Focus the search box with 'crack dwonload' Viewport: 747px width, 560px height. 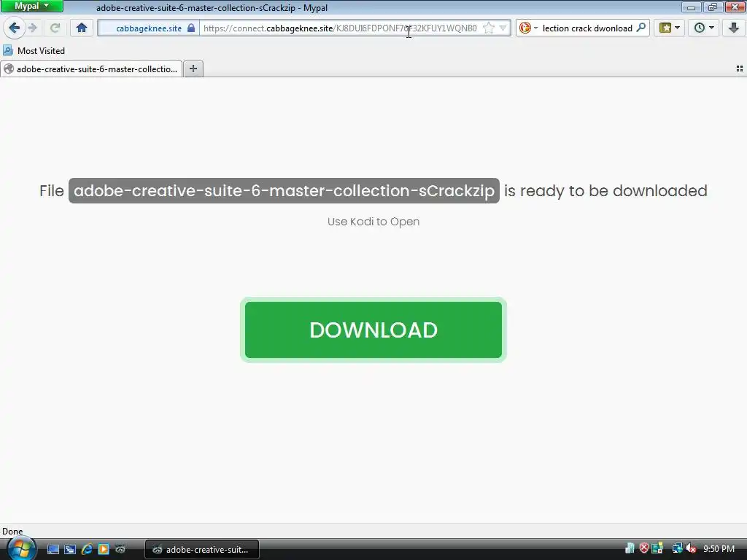pos(587,28)
